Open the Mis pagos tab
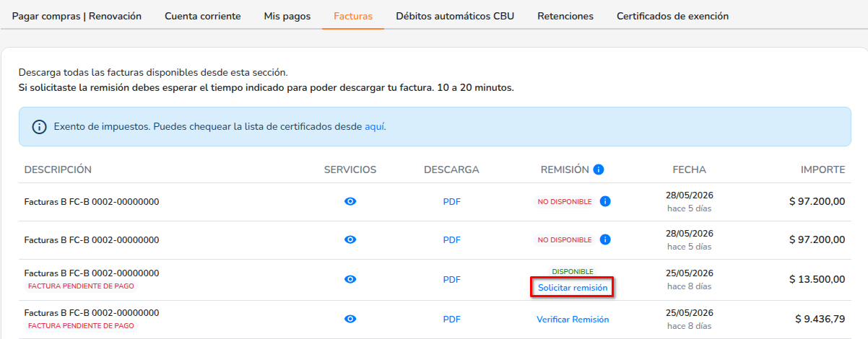 pyautogui.click(x=287, y=16)
